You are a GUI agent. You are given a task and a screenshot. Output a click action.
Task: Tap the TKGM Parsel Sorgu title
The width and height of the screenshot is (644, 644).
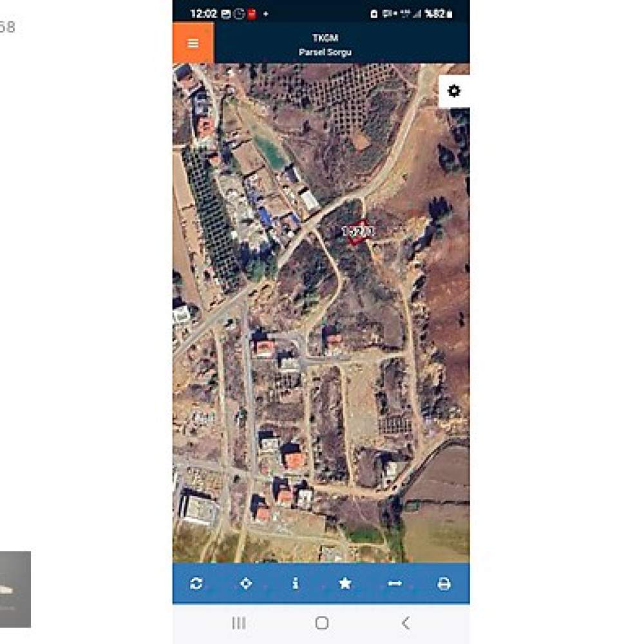[x=325, y=45]
